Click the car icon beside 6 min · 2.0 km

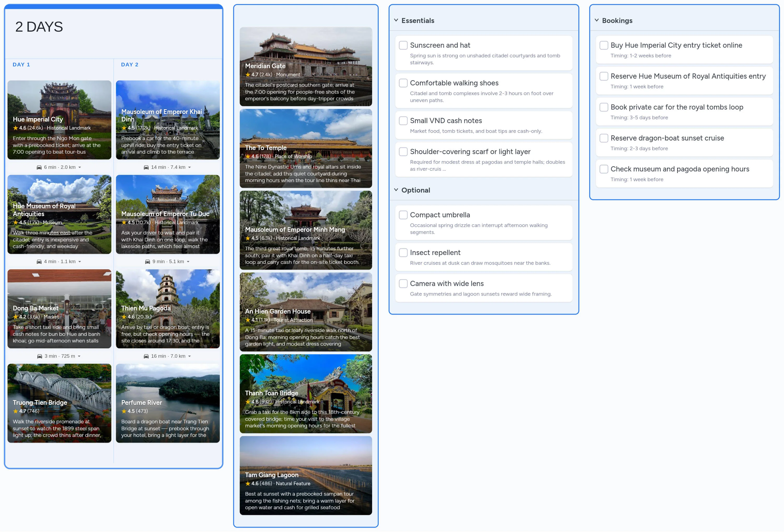pyautogui.click(x=39, y=167)
